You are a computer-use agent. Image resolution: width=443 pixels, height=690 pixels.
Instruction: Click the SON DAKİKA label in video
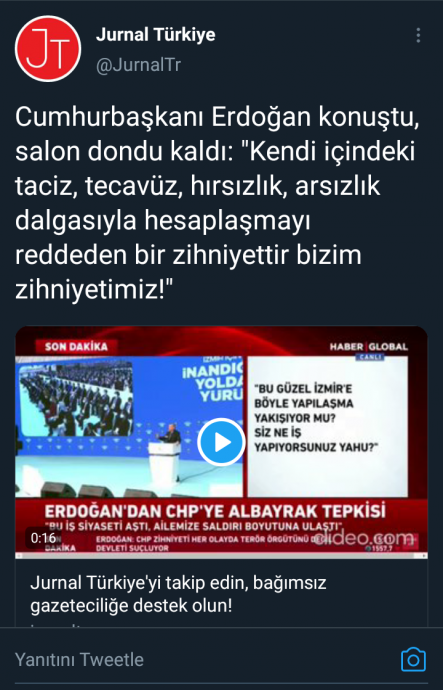tap(76, 347)
